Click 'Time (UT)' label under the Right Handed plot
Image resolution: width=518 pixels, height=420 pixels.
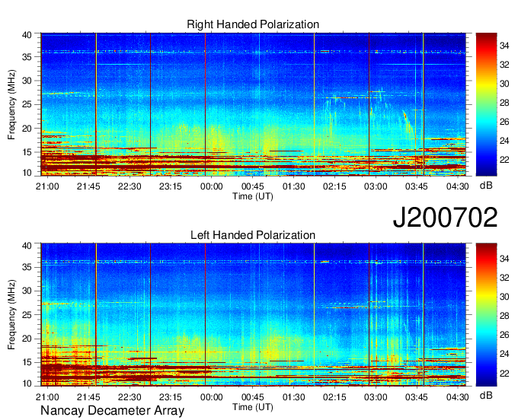[x=253, y=196]
